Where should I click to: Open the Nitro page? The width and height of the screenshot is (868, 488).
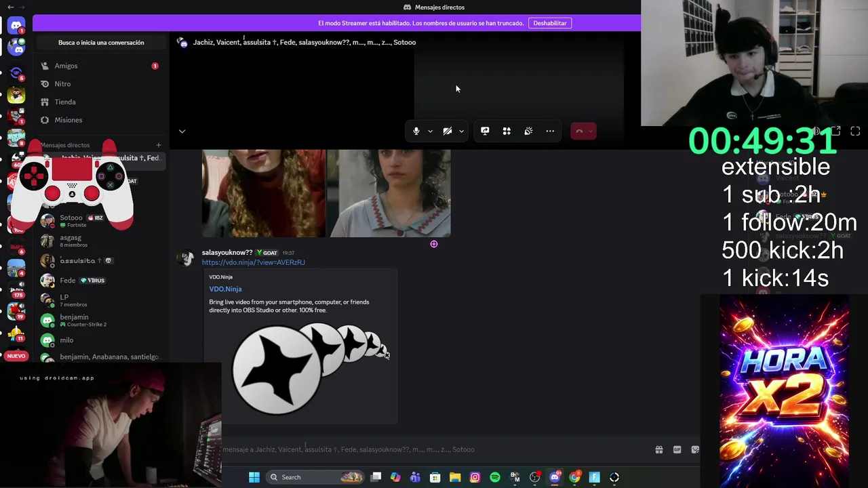100,84
